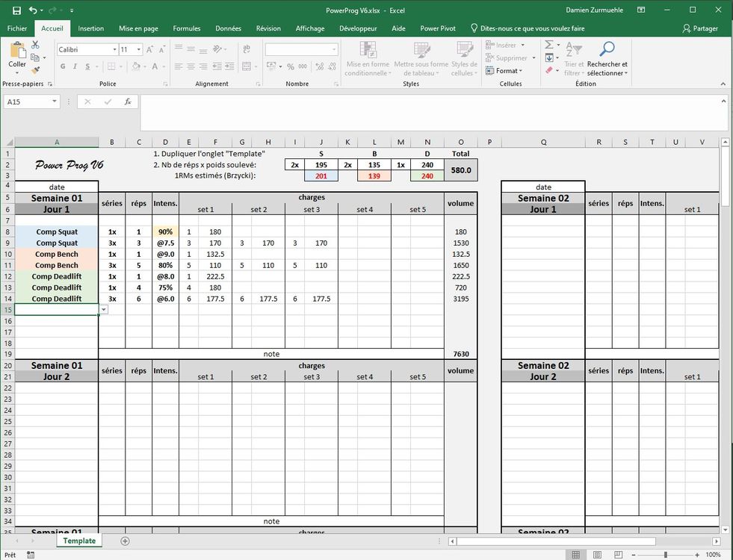Screen dimensions: 733x560
Task: Click the Undo arrow in the title bar
Action: (x=33, y=10)
